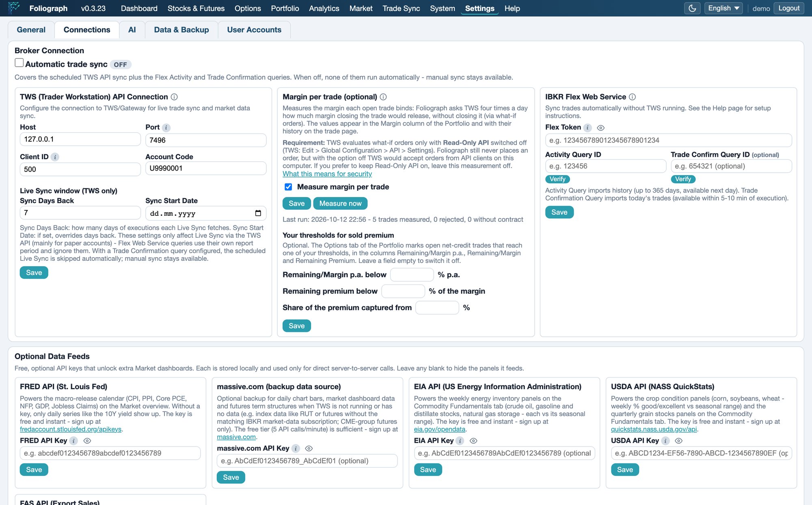Image resolution: width=812 pixels, height=505 pixels.
Task: Focus the Flex Token input field
Action: point(668,140)
